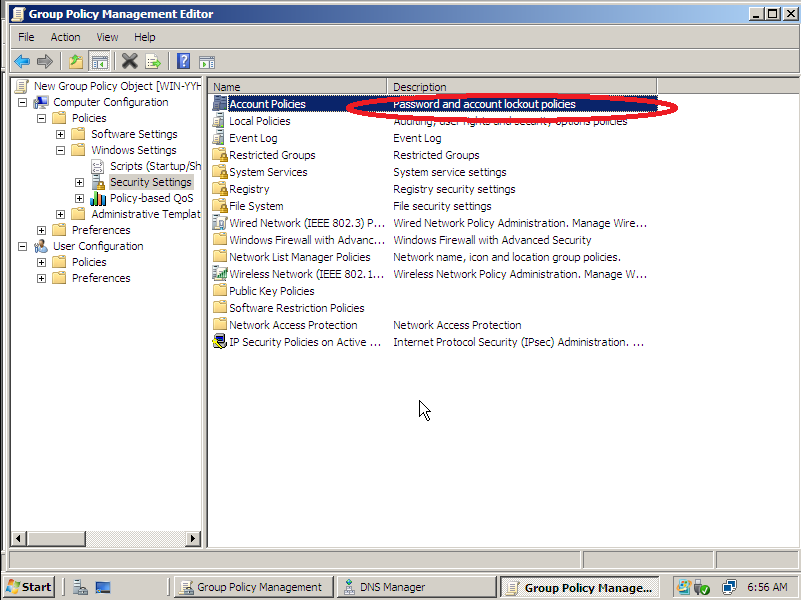
Task: Select the Registry security settings item
Action: (250, 188)
